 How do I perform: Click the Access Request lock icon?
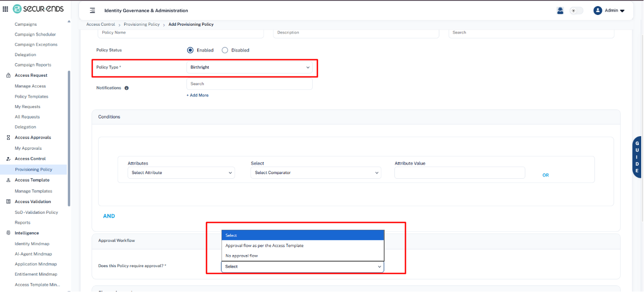pos(8,75)
